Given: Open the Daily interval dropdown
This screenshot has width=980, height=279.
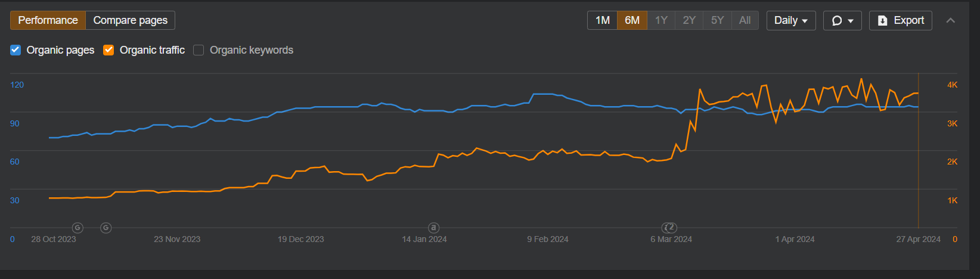Looking at the screenshot, I should pyautogui.click(x=791, y=20).
